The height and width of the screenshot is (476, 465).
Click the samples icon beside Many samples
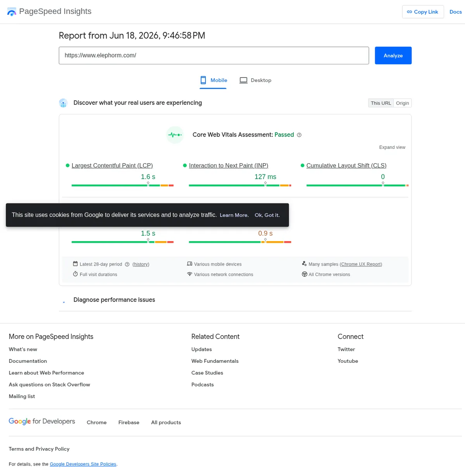click(304, 264)
